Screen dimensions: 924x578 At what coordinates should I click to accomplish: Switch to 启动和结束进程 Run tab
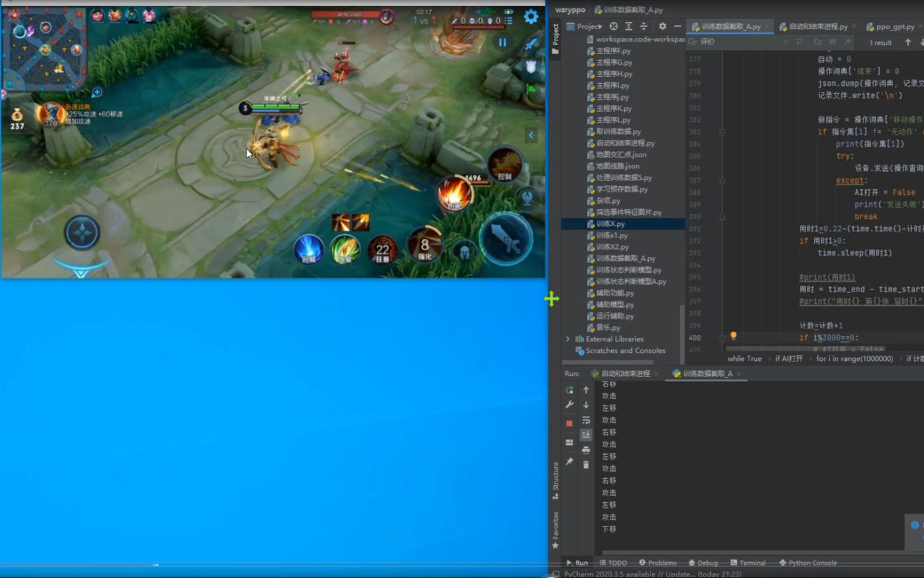pos(620,374)
